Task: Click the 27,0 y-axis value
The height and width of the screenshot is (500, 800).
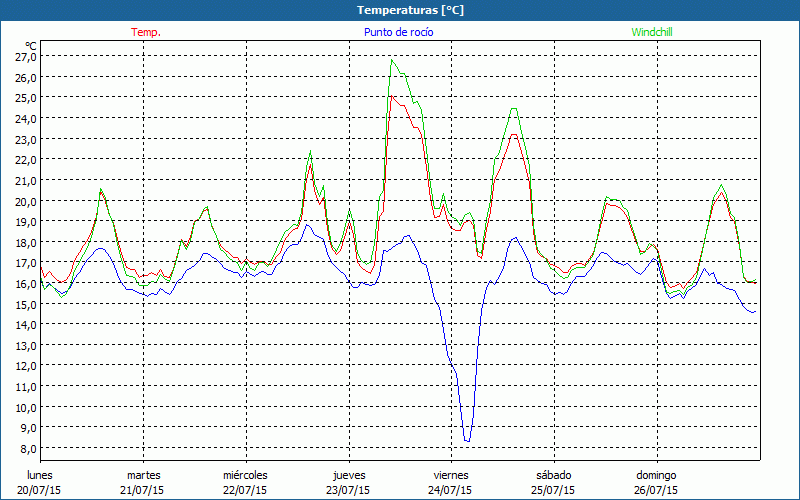Action: pyautogui.click(x=26, y=57)
